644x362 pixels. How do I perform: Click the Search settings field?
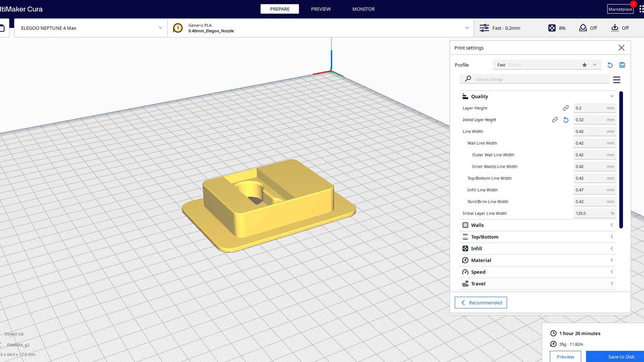(x=535, y=79)
